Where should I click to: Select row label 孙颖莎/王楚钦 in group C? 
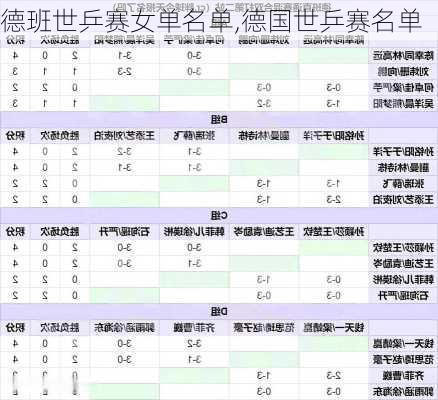pyautogui.click(x=403, y=248)
